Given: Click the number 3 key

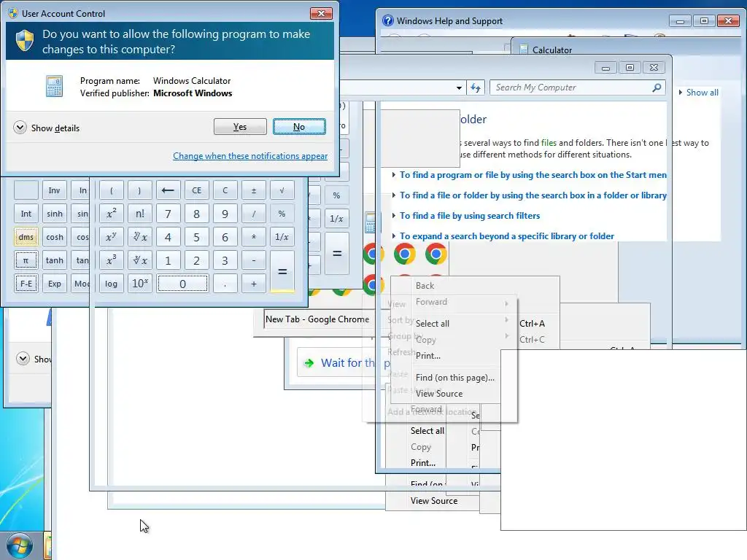Looking at the screenshot, I should 225,260.
